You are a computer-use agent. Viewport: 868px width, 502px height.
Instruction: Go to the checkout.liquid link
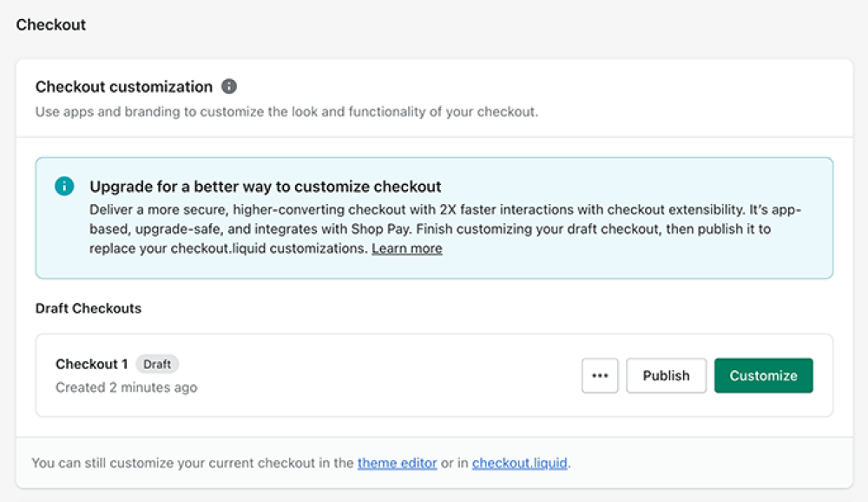coord(520,463)
